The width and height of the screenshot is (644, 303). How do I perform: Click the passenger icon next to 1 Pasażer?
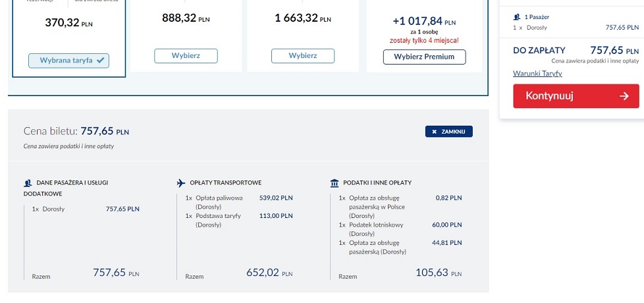(x=517, y=17)
